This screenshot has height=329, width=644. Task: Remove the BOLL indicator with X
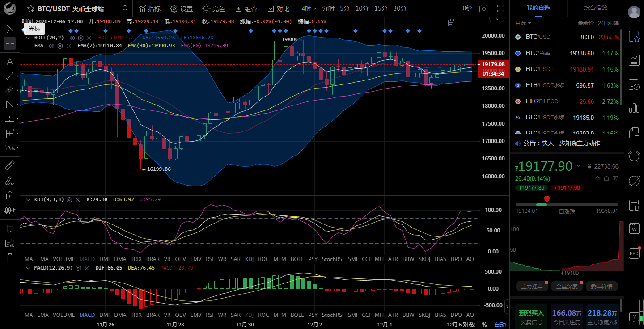coord(89,38)
